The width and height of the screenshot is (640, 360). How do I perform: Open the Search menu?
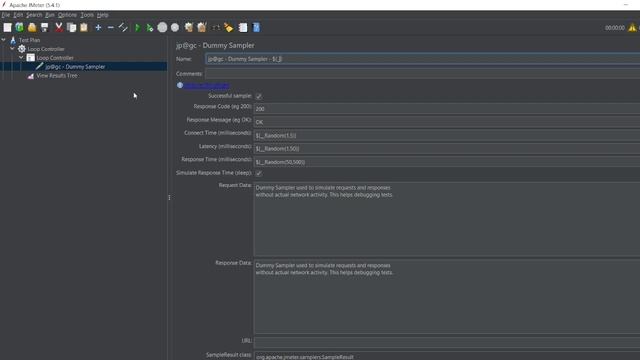pos(34,15)
